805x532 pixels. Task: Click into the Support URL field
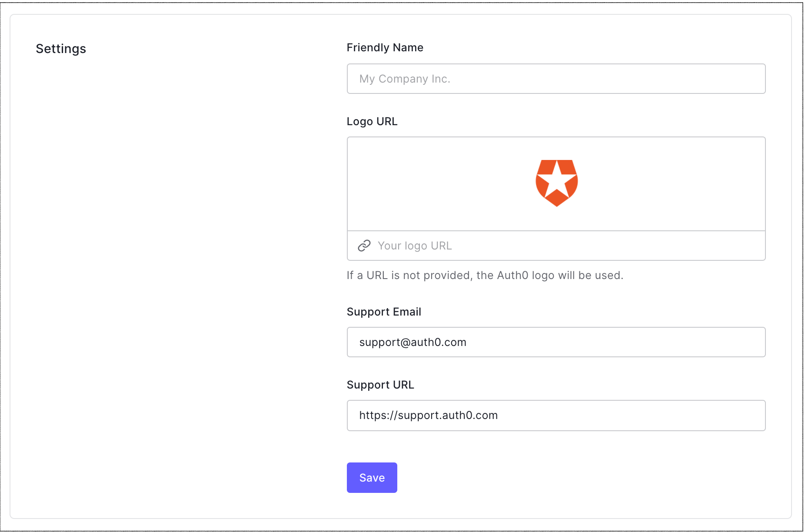(x=556, y=416)
